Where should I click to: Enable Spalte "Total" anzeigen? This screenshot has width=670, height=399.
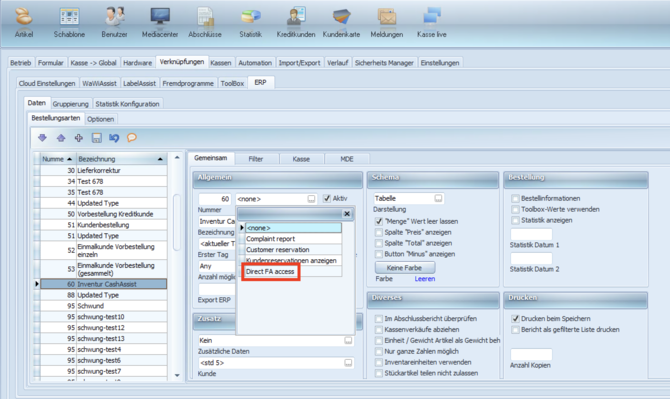(379, 243)
